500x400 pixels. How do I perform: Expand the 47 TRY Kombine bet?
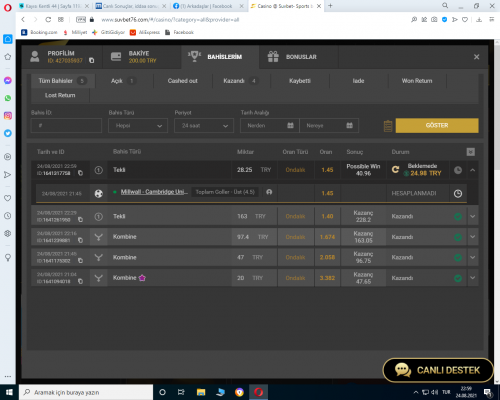pos(473,257)
